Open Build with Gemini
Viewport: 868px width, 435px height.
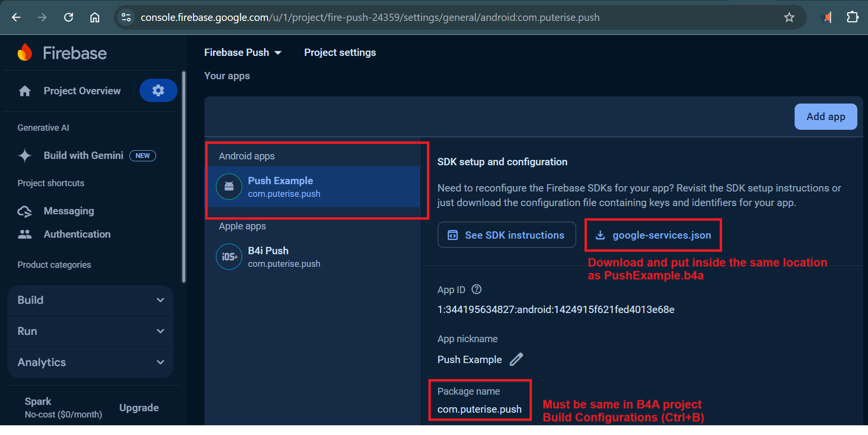[x=84, y=156]
